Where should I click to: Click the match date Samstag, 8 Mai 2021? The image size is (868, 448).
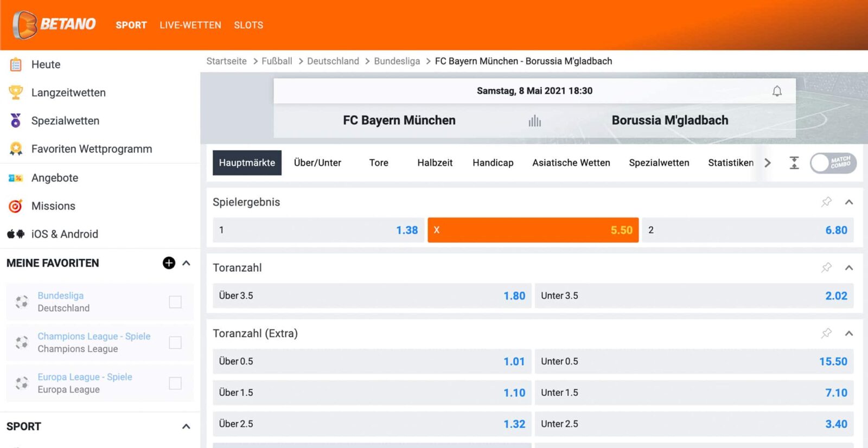tap(534, 91)
